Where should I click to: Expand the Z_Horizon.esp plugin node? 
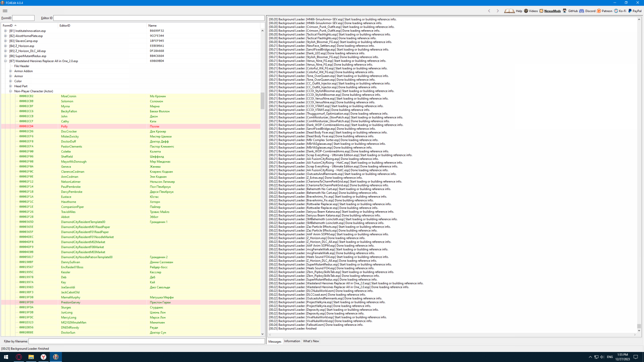coord(5,46)
